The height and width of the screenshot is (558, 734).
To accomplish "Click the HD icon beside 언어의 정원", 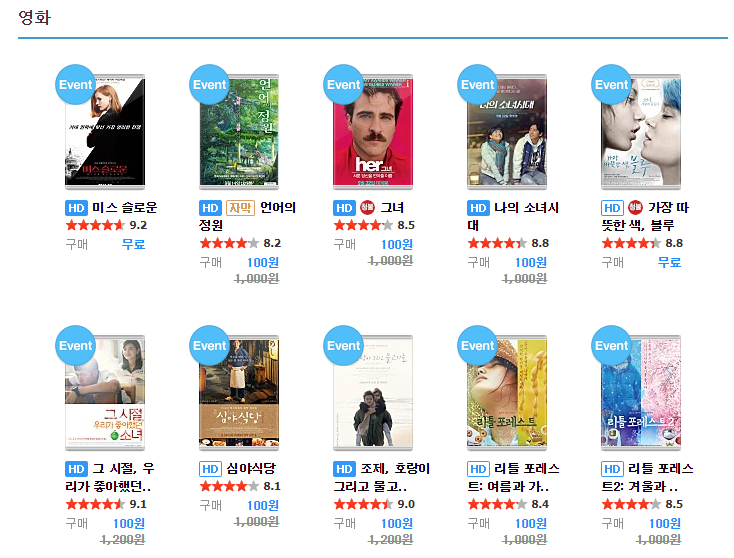I will pos(210,208).
